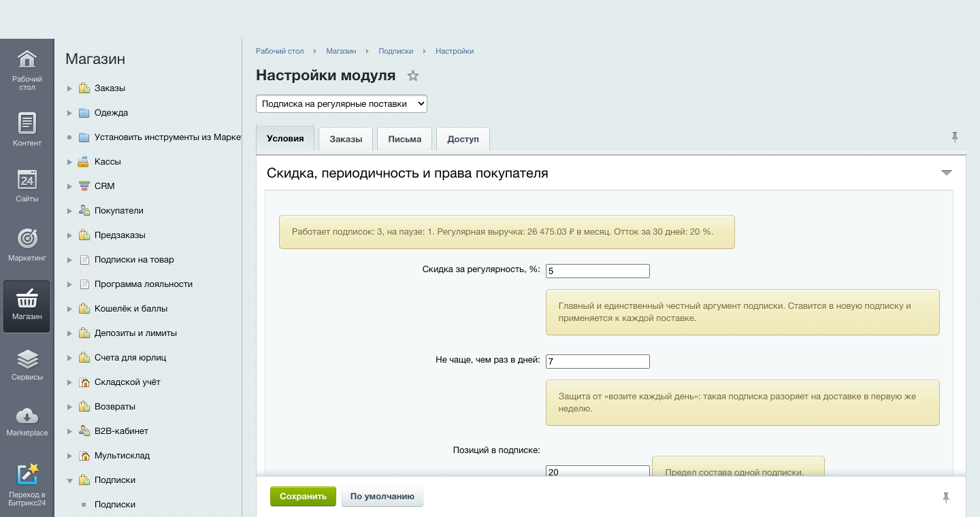Go to Переход в Битрикс24
980x517 pixels.
(x=27, y=484)
